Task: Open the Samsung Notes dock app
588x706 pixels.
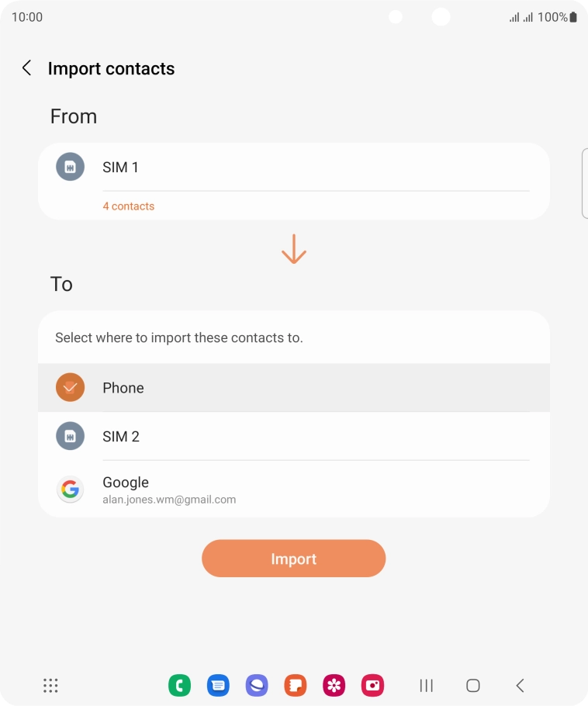Action: [296, 685]
